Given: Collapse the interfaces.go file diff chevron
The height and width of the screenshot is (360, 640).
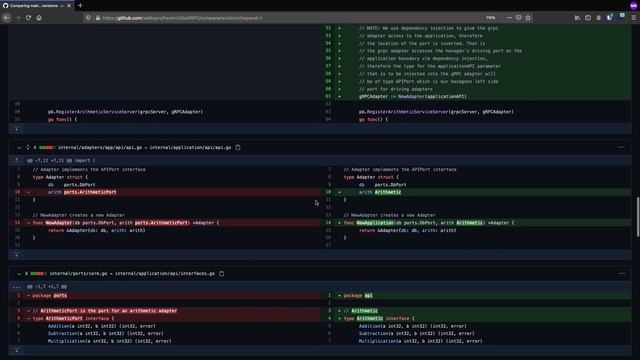Looking at the screenshot, I should coord(19,274).
